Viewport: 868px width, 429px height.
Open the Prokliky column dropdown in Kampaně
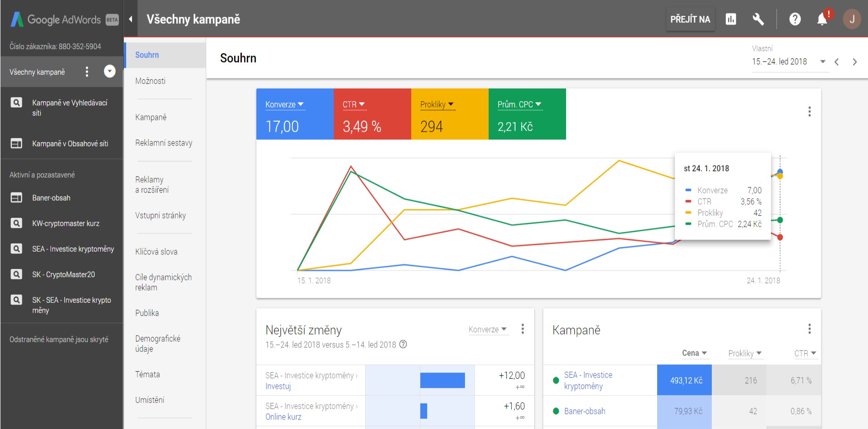coord(745,353)
